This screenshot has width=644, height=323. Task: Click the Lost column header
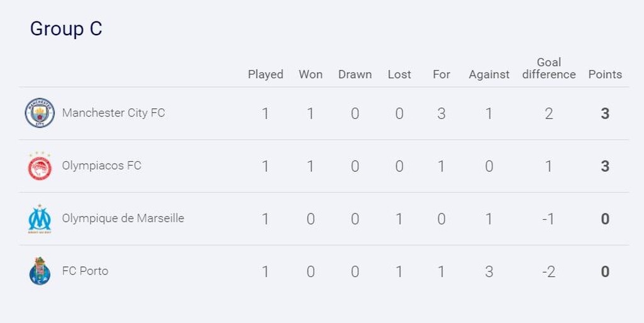(399, 74)
